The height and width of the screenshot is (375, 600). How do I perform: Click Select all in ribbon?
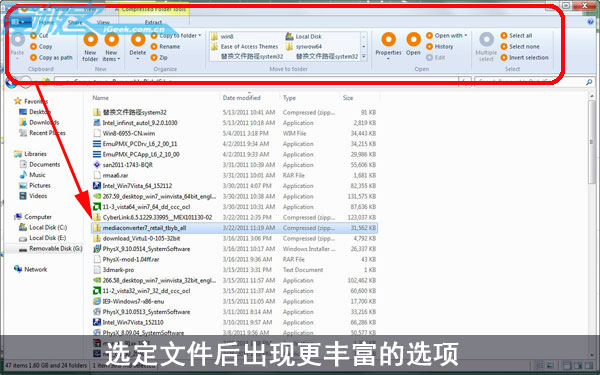pos(516,36)
